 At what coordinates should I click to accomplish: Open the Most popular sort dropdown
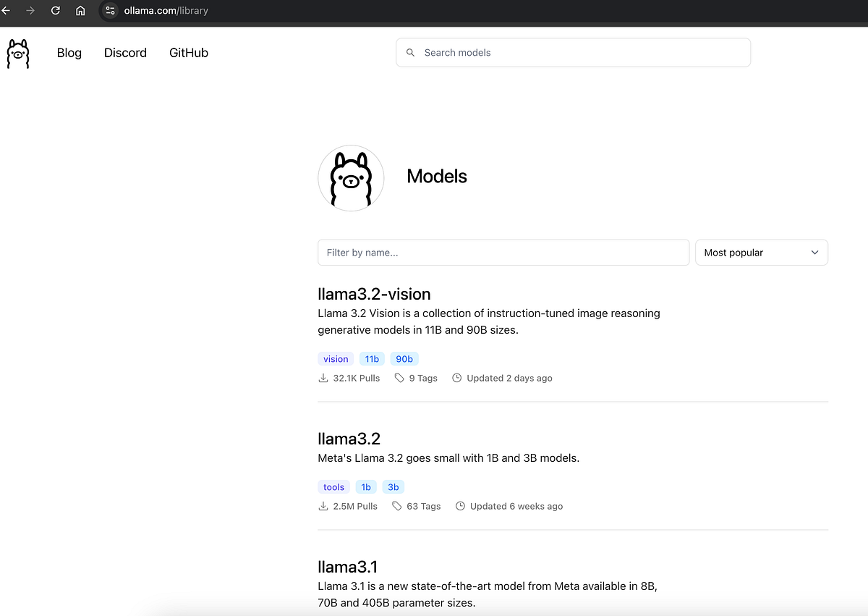click(761, 252)
